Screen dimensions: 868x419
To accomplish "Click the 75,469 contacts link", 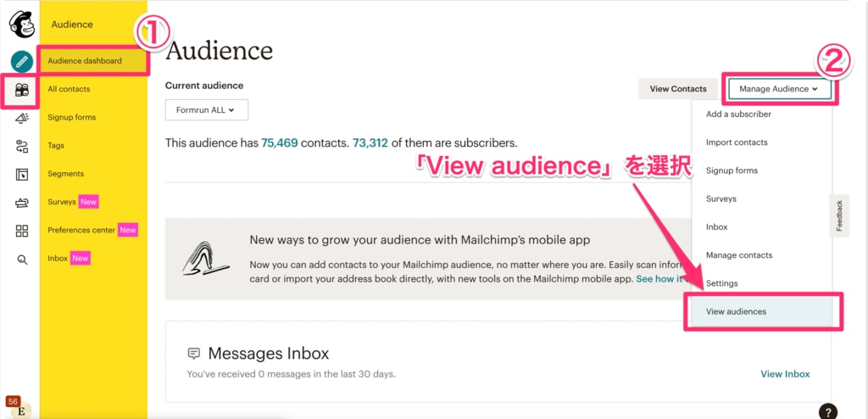I will (280, 143).
